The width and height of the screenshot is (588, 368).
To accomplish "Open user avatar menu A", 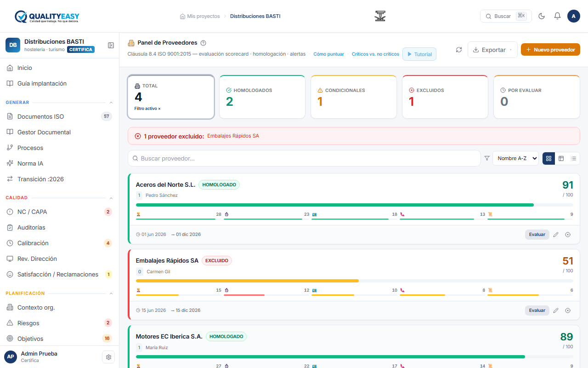I will (x=574, y=16).
